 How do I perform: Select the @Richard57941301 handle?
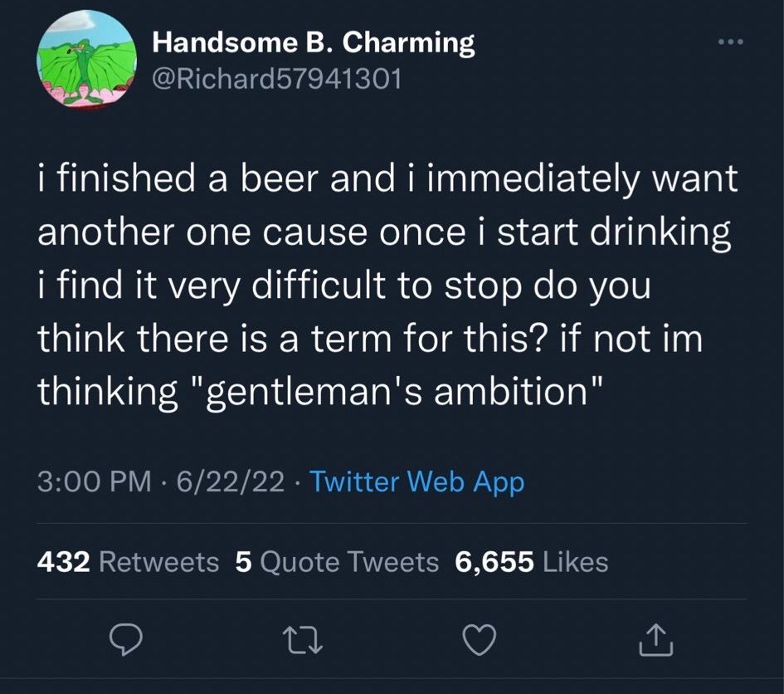[276, 79]
